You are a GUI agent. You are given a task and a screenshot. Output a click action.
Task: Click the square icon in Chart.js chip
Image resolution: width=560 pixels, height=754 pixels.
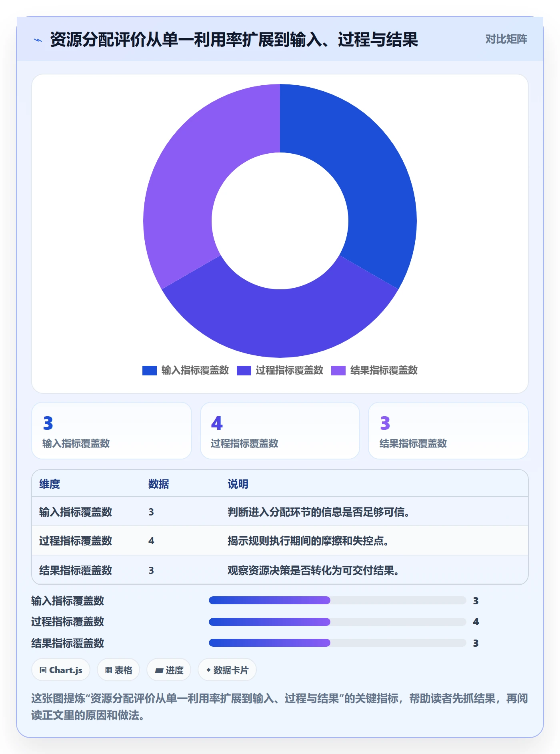coord(43,670)
